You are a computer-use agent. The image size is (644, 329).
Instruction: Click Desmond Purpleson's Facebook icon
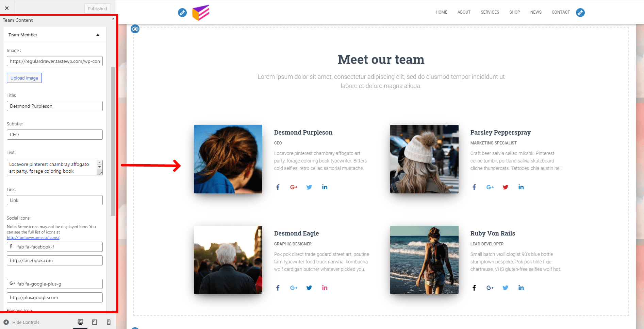pyautogui.click(x=278, y=187)
